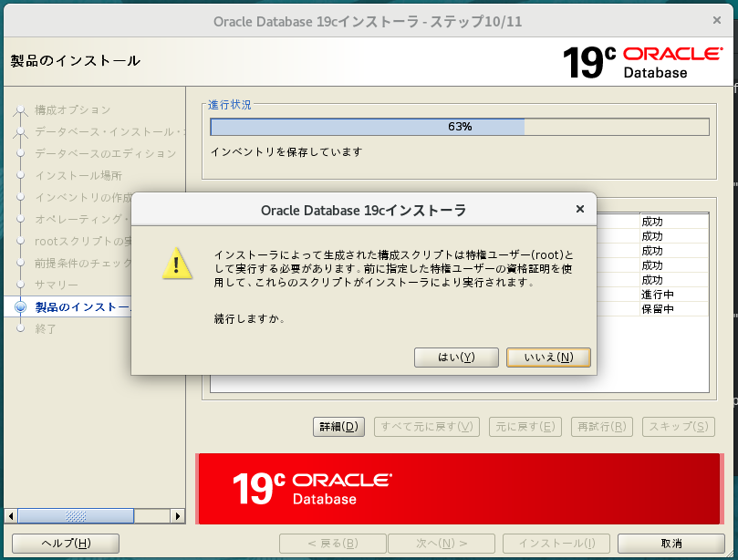Click the インストール(I) button
The height and width of the screenshot is (560, 738).
point(556,544)
